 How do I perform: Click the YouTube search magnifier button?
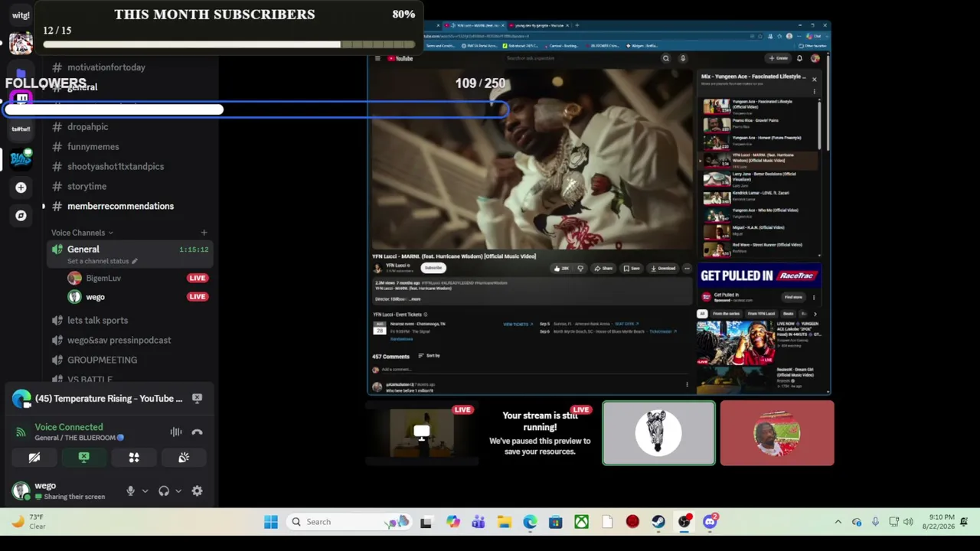coord(666,58)
